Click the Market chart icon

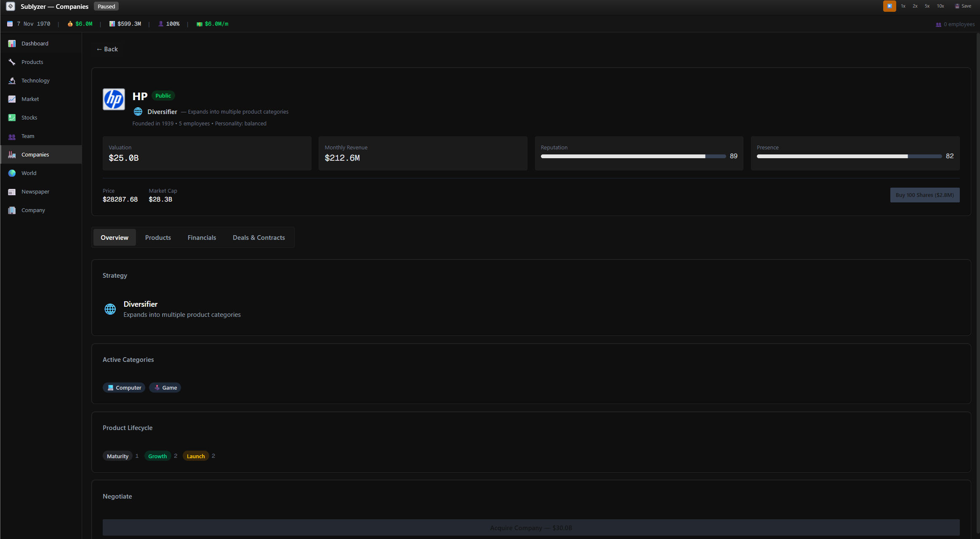[x=12, y=99]
